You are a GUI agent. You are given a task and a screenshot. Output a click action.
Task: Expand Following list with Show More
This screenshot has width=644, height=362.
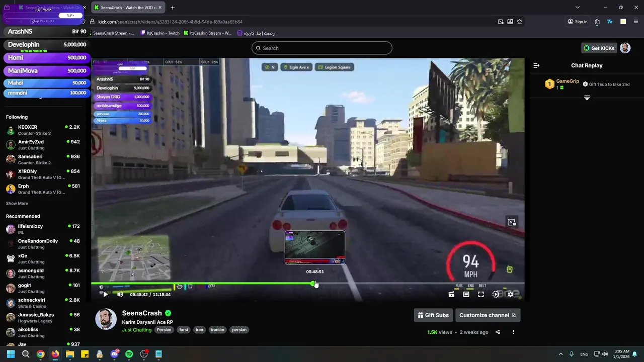point(17,204)
